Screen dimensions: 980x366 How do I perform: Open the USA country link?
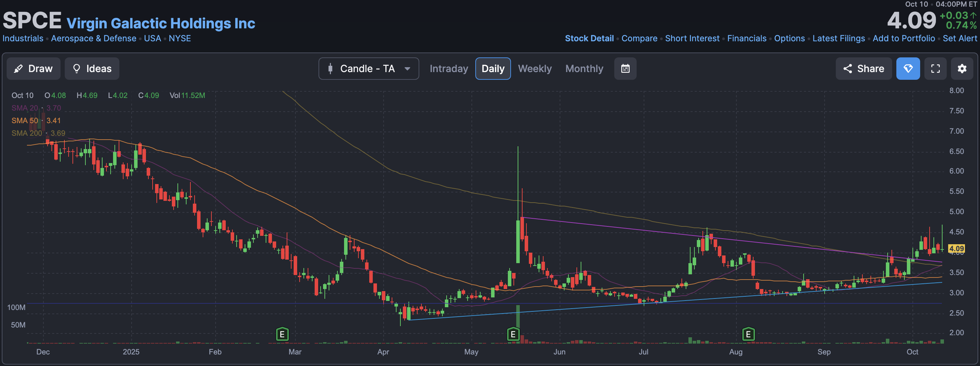tap(152, 38)
